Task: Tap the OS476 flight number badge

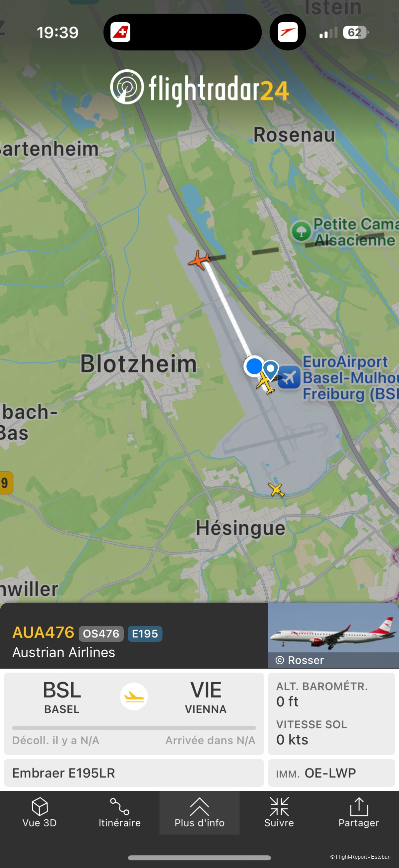Action: click(x=101, y=634)
